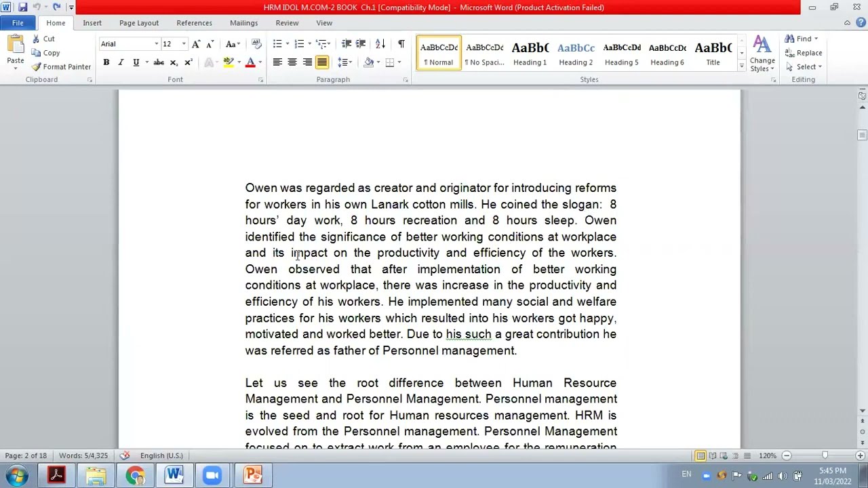Open the File tab
Image resolution: width=868 pixels, height=488 pixels.
[18, 23]
